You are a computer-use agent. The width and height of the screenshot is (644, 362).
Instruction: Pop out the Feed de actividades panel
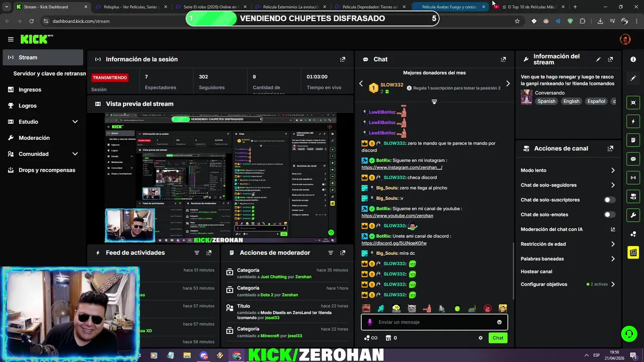209,253
